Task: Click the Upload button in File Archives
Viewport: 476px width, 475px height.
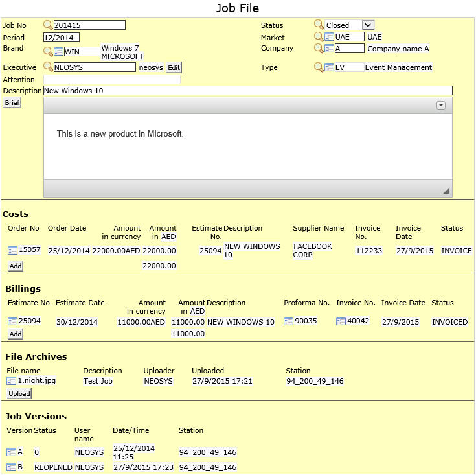Action: pyautogui.click(x=19, y=393)
